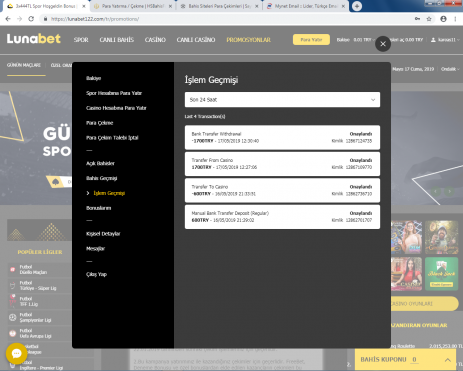Expand the Bahis Kuponu panel arrow
The height and width of the screenshot is (371, 463).
[x=448, y=360]
